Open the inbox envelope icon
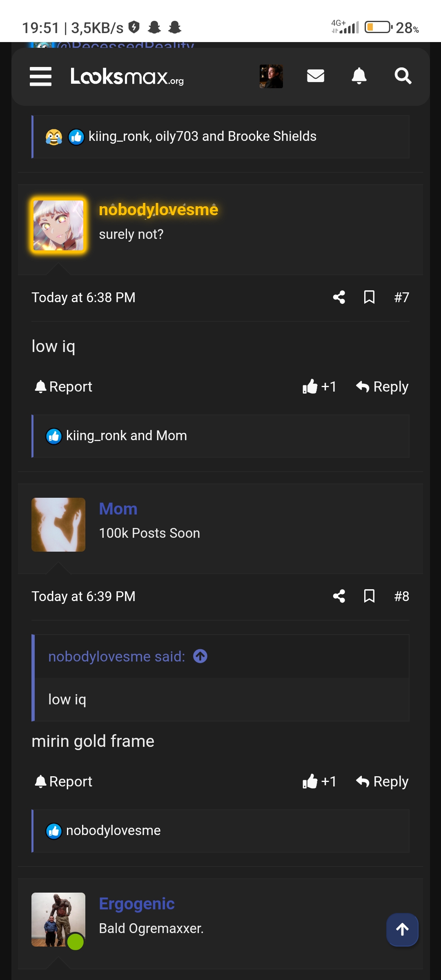 tap(315, 76)
